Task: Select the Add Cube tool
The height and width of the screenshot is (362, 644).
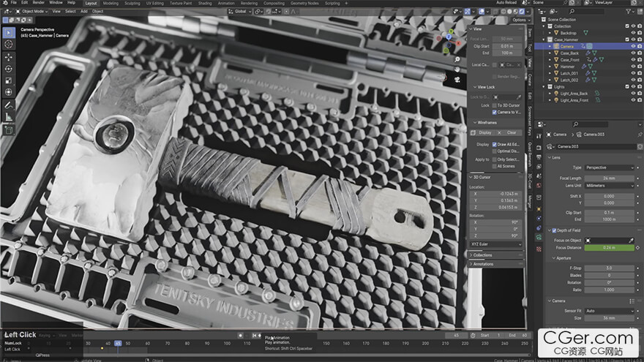Action: click(x=9, y=130)
